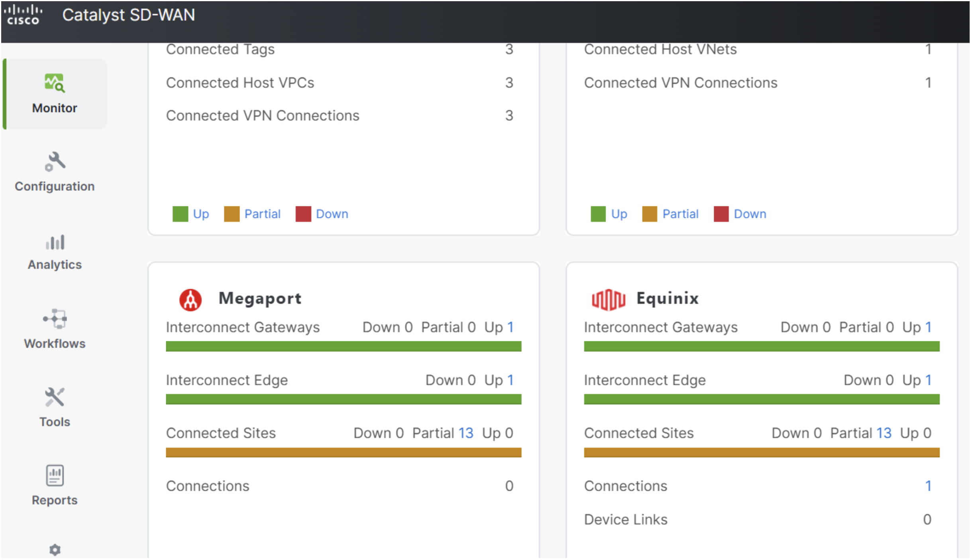The image size is (970, 560).
Task: Click Connected Host VNets row label
Action: pyautogui.click(x=660, y=49)
